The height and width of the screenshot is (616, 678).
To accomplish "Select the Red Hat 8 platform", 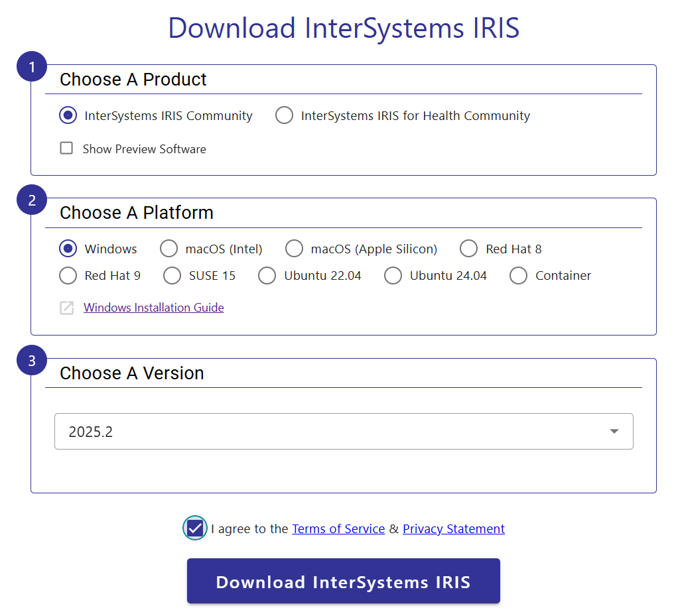I will (x=468, y=249).
